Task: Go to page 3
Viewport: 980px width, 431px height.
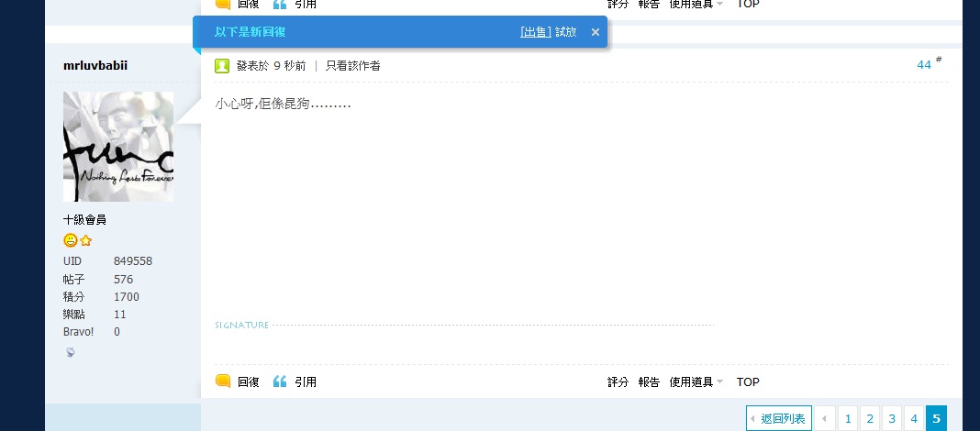Action: pos(892,418)
